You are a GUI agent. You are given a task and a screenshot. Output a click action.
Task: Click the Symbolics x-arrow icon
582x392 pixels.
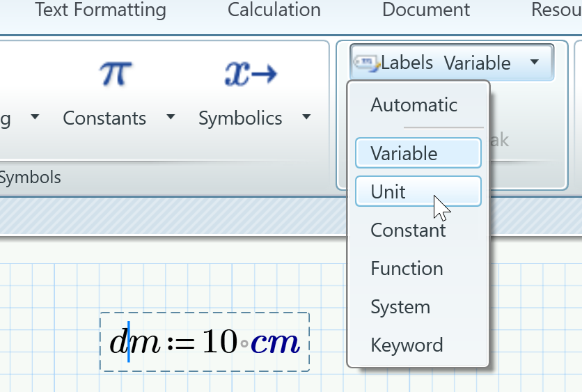click(x=251, y=73)
